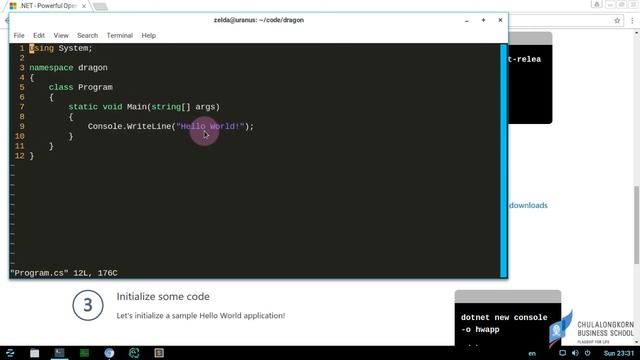Click the '"Program.cs" 12L, 176C' status line
The image size is (640, 360).
[x=64, y=273]
